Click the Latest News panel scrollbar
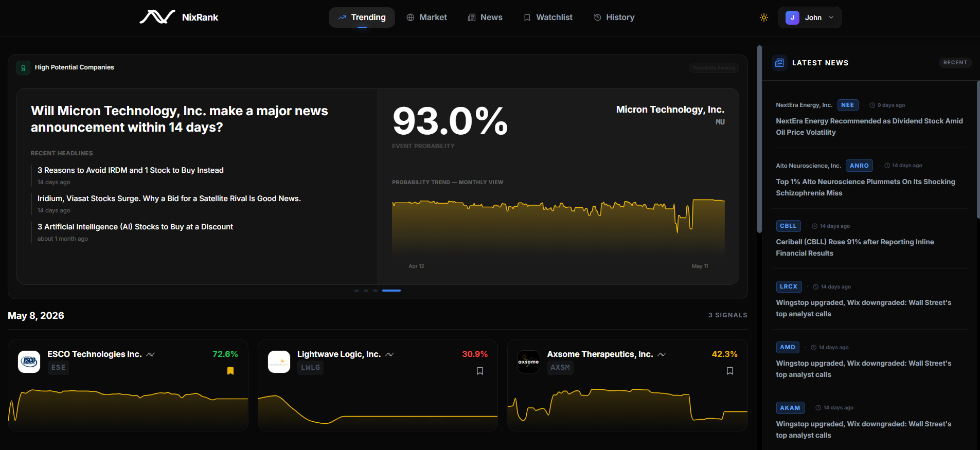 click(x=978, y=149)
